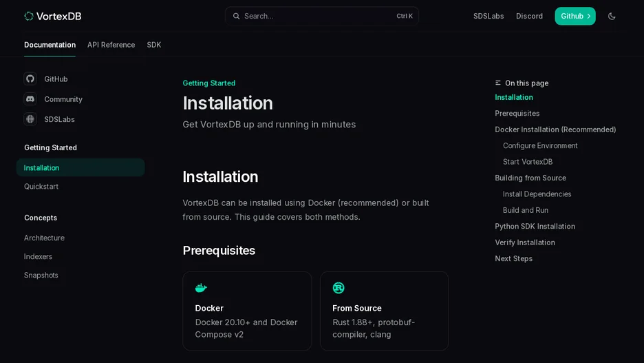The width and height of the screenshot is (644, 363).
Task: Open the Docker prerequisites card
Action: tap(247, 311)
